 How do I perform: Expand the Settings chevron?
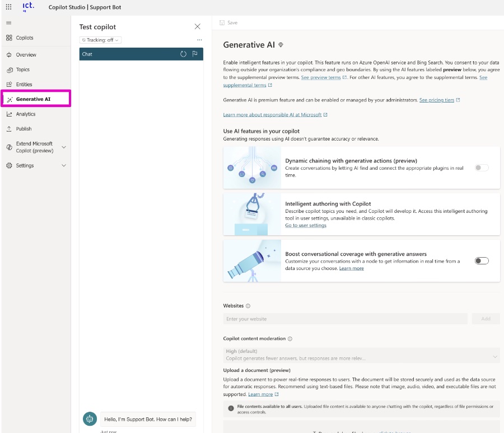pyautogui.click(x=64, y=166)
